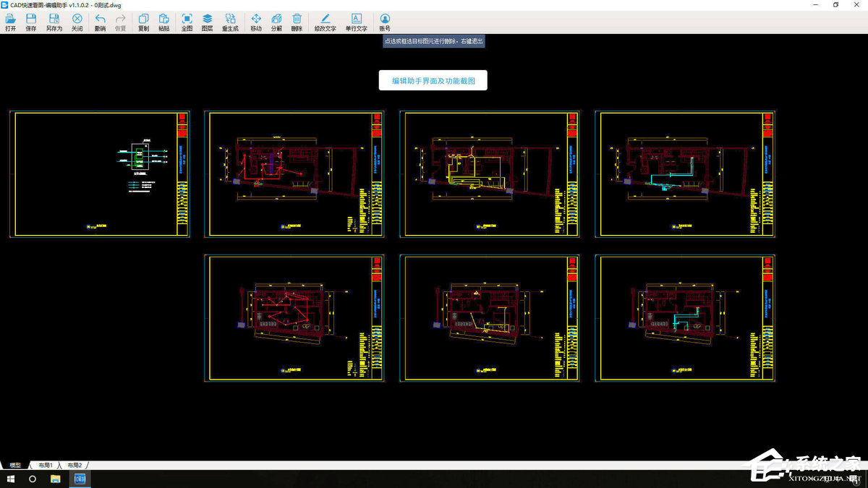Select the 修改文字 edit text tool

325,22
